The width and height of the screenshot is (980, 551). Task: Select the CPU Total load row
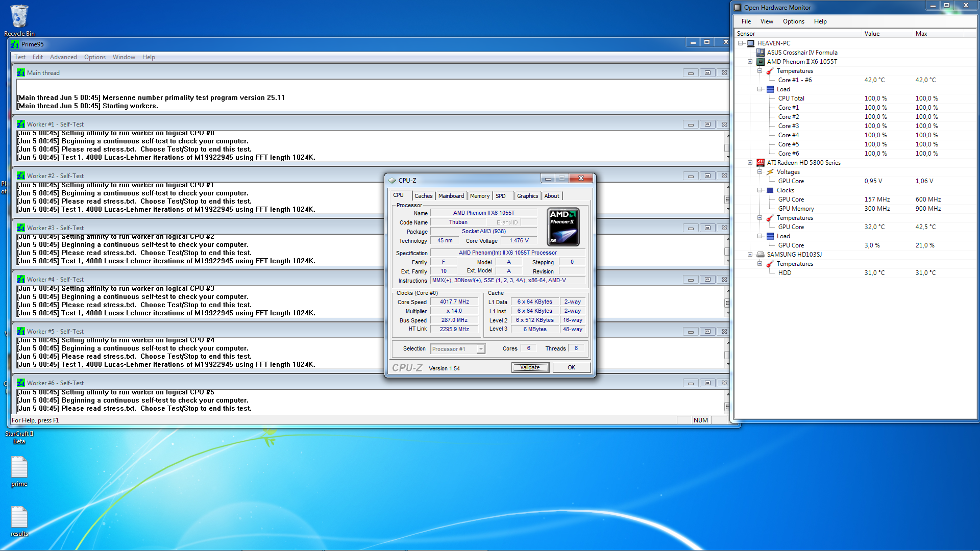pos(855,98)
